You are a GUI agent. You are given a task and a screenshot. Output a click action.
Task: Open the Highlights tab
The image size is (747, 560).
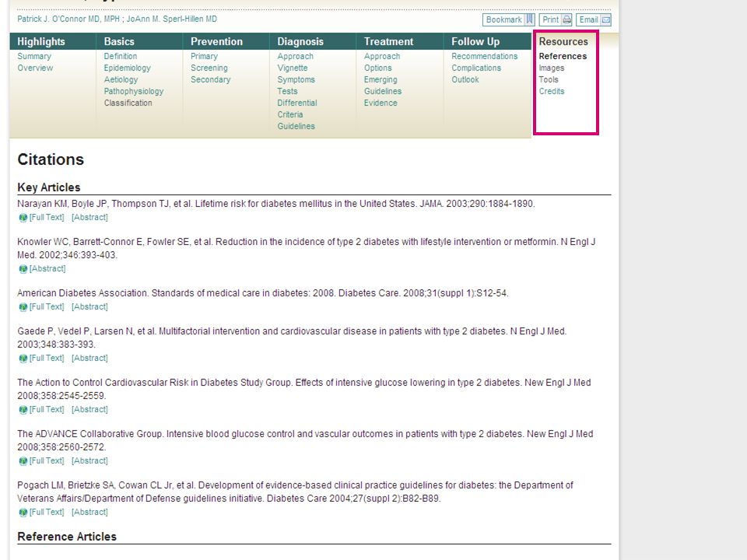pyautogui.click(x=41, y=41)
